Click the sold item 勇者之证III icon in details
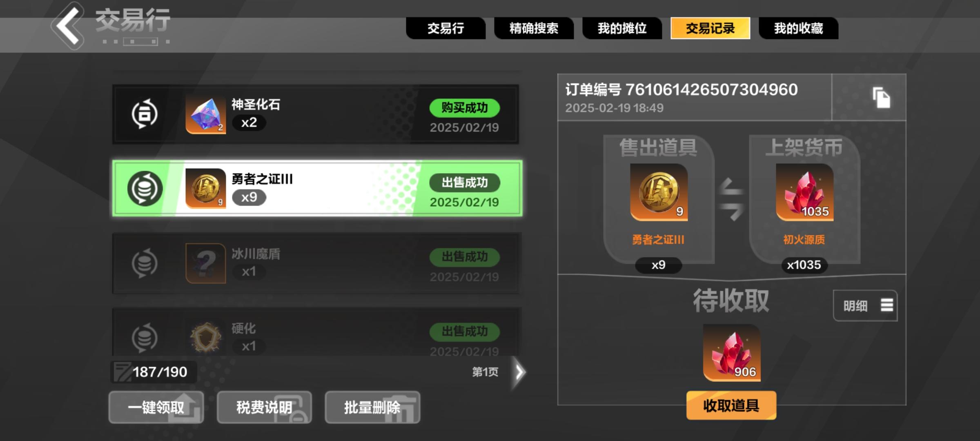The width and height of the screenshot is (980, 441). 659,192
